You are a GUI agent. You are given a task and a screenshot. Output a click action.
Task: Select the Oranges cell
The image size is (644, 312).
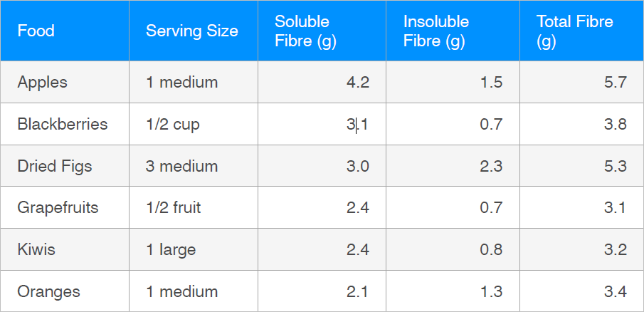pyautogui.click(x=65, y=291)
